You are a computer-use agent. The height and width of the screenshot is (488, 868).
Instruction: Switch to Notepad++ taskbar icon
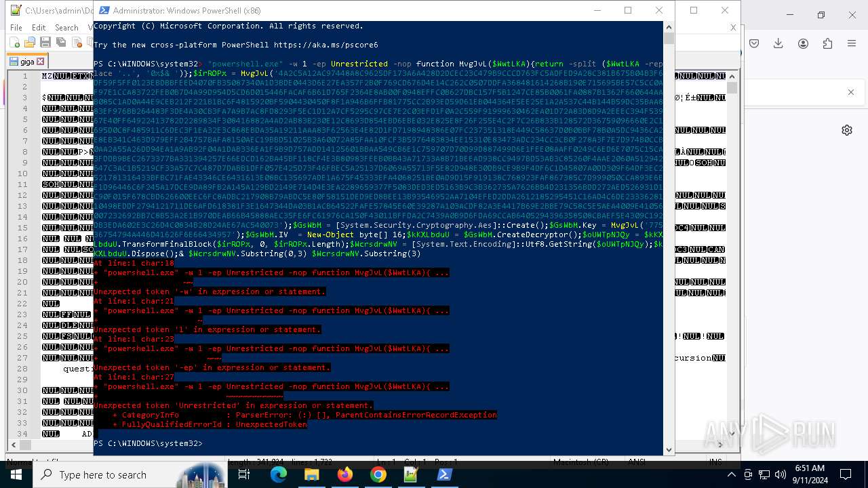(x=412, y=474)
